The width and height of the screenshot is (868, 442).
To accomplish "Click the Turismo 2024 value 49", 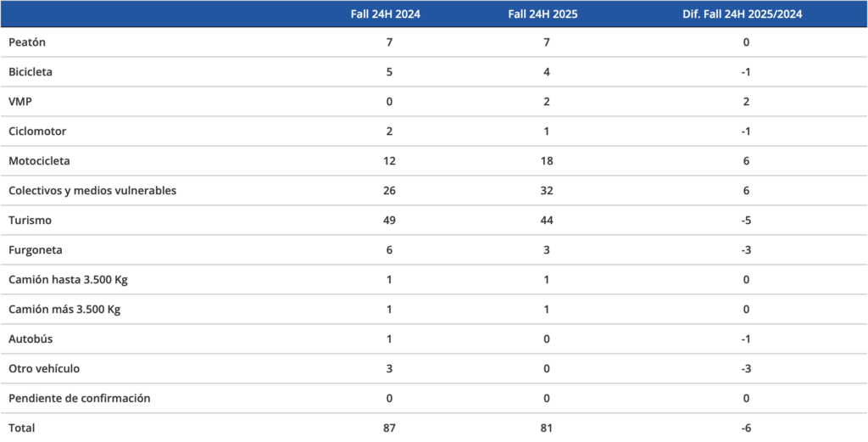I will tap(389, 221).
